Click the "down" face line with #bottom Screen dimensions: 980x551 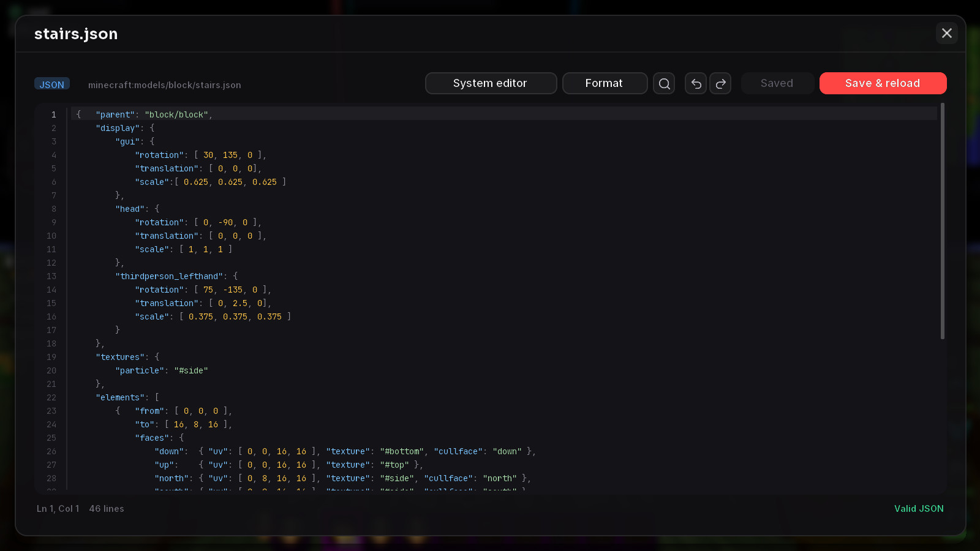point(345,451)
